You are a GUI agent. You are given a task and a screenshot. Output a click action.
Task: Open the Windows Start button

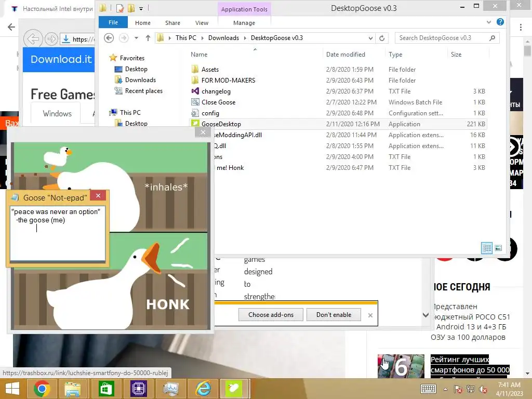click(x=12, y=389)
